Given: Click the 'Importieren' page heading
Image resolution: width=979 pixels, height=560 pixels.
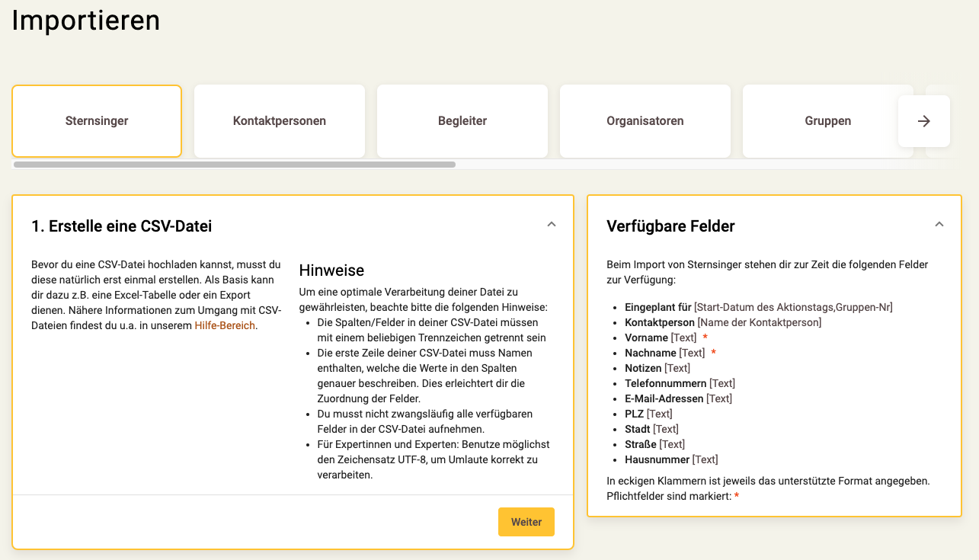Looking at the screenshot, I should coord(86,20).
